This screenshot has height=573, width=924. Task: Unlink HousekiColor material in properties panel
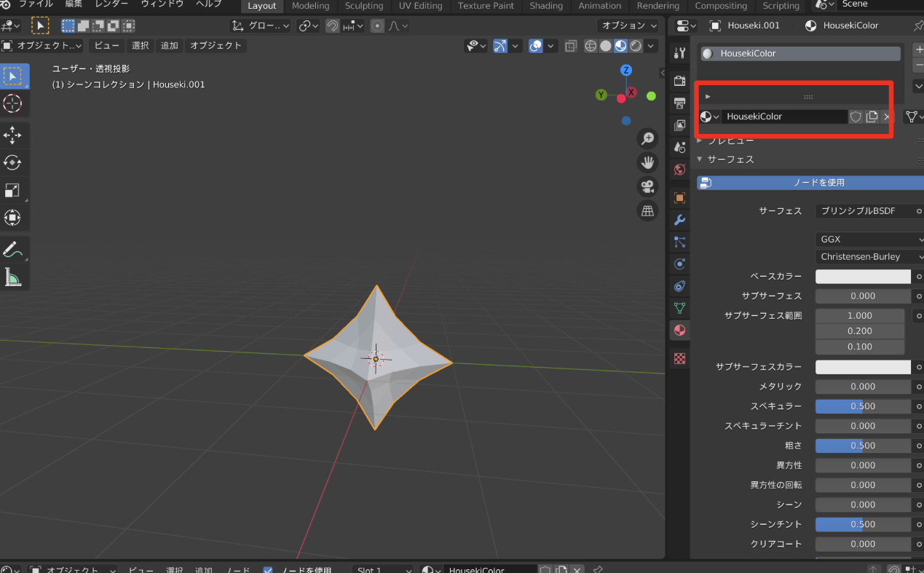pos(886,116)
